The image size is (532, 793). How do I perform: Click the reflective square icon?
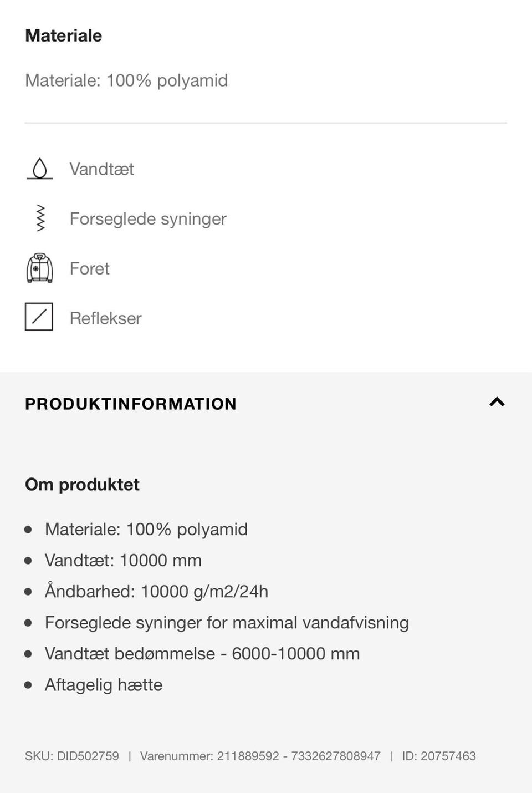[39, 317]
